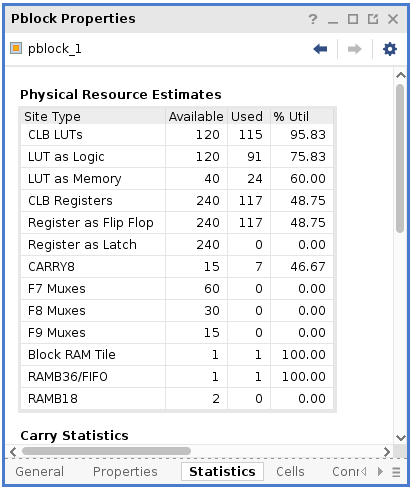Image resolution: width=415 pixels, height=490 pixels.
Task: Open the Cells tab
Action: (290, 472)
